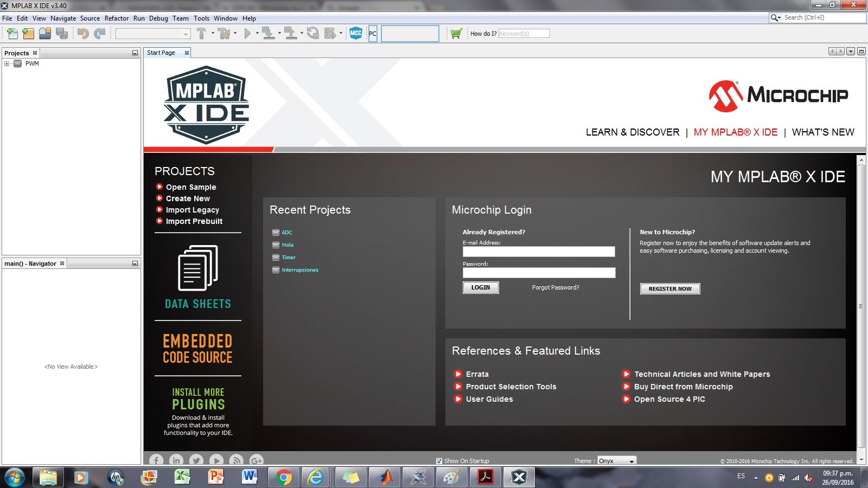The height and width of the screenshot is (488, 868).
Task: Switch to the LEARN & DISCOVER tab
Action: click(632, 132)
